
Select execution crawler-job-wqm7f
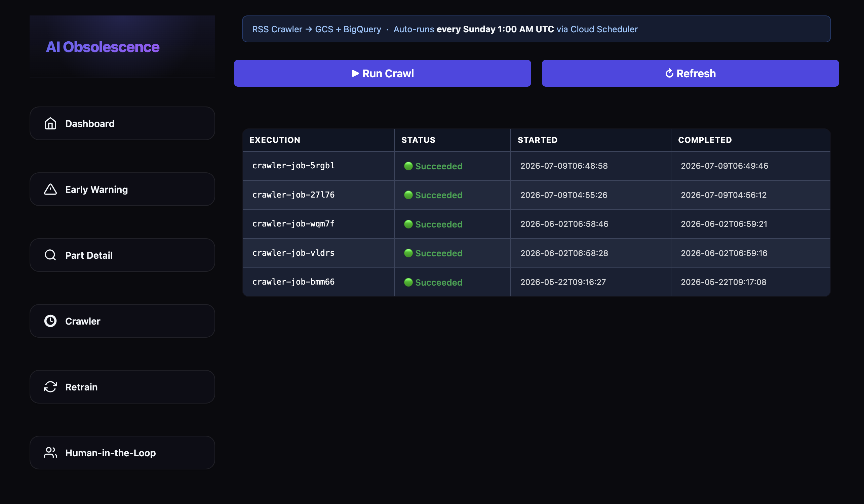pos(293,224)
